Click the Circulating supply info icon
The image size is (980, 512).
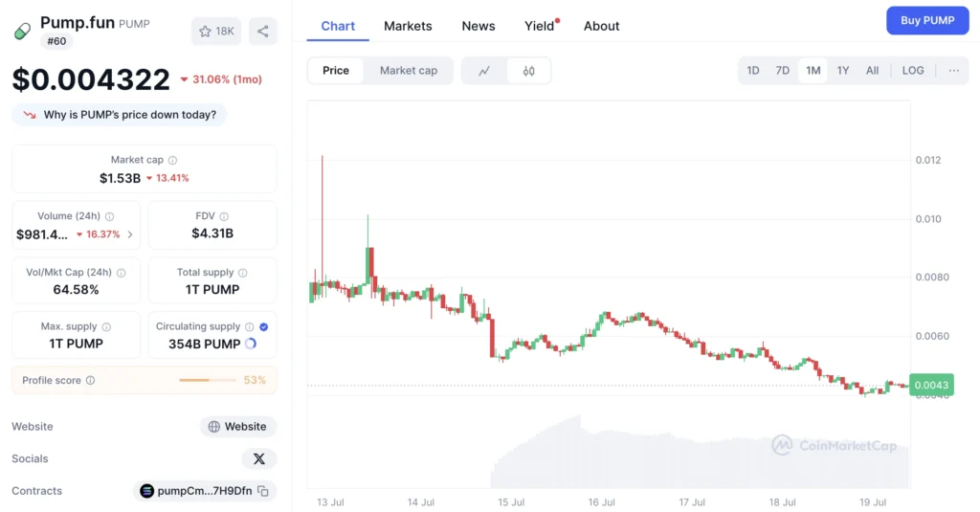(250, 327)
